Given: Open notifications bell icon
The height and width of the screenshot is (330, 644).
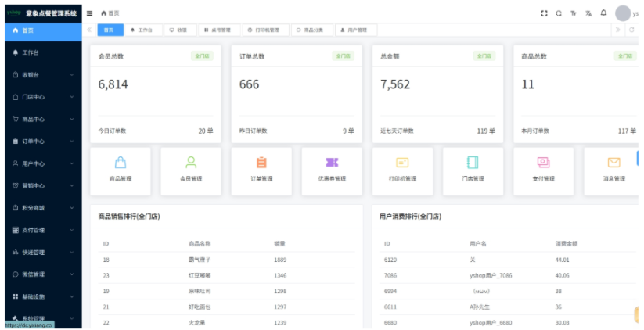Looking at the screenshot, I should pyautogui.click(x=603, y=13).
